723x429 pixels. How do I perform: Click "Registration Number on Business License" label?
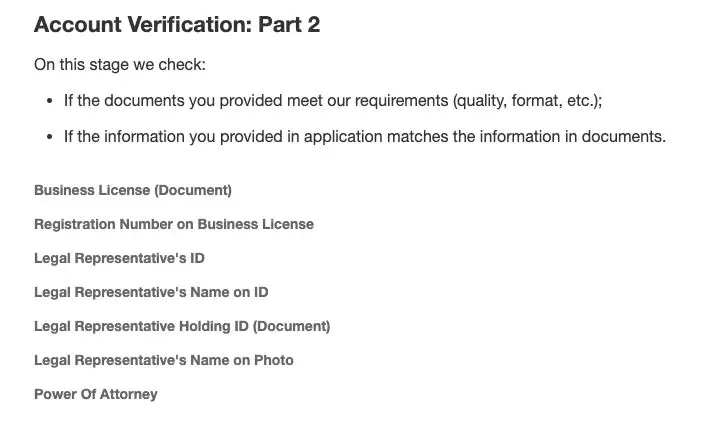pyautogui.click(x=174, y=224)
